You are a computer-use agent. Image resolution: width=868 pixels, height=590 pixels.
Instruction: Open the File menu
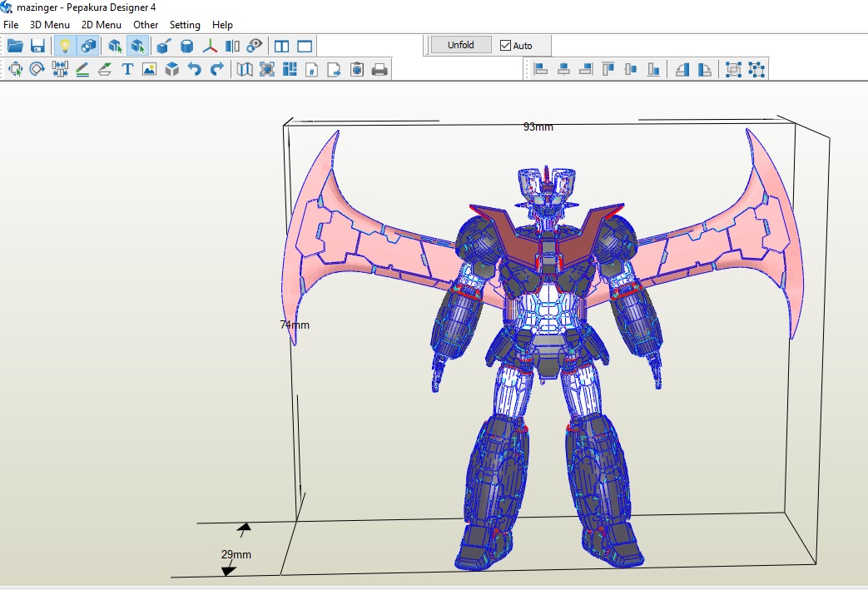[x=11, y=25]
